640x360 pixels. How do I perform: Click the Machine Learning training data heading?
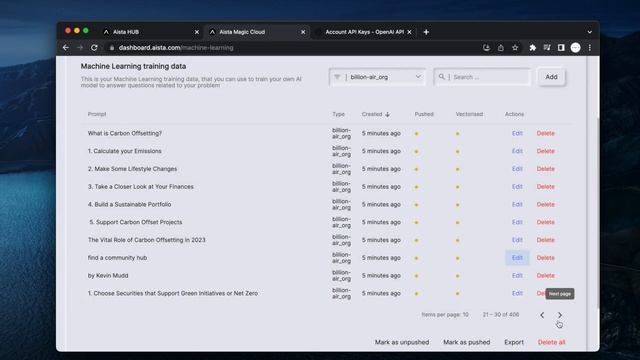[x=133, y=66]
